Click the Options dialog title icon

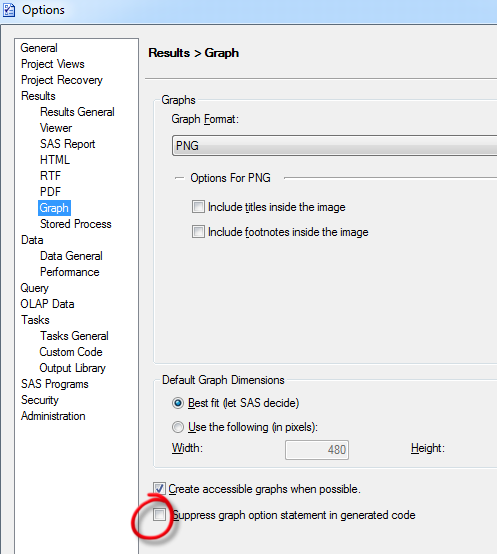pyautogui.click(x=9, y=10)
